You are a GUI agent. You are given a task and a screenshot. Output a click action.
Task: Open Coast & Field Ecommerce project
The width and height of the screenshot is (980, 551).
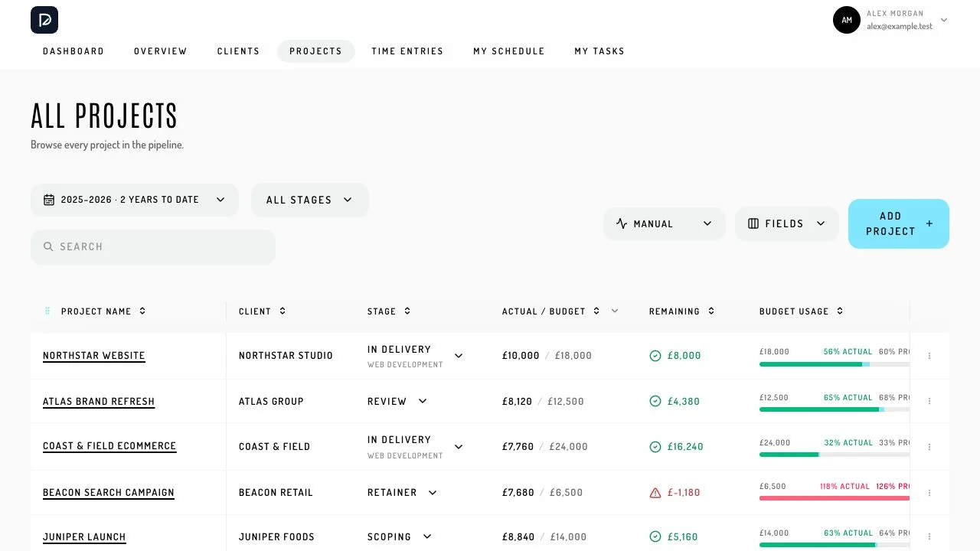pyautogui.click(x=109, y=446)
